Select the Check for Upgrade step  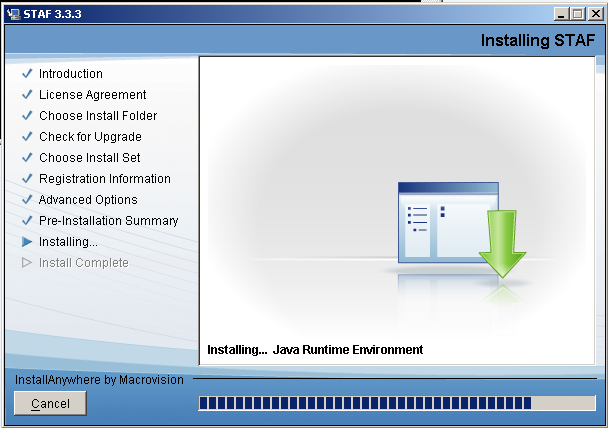pos(90,137)
